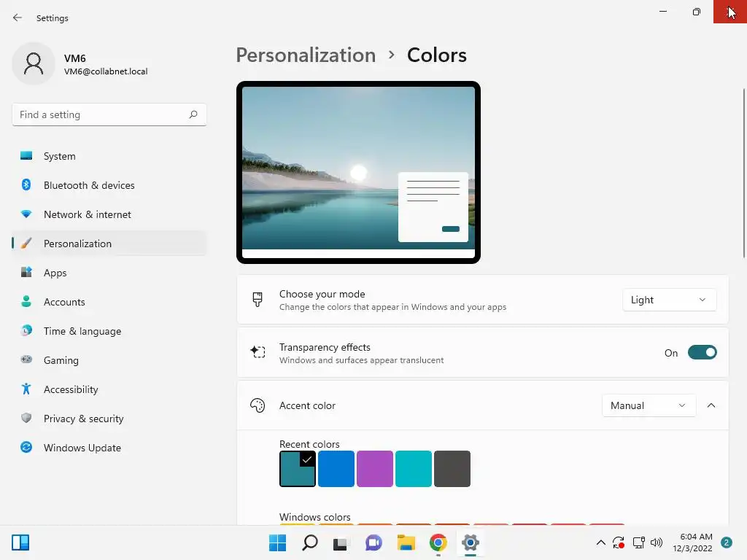Click the System monitor icon in the sidebar
The height and width of the screenshot is (560, 747).
click(26, 156)
